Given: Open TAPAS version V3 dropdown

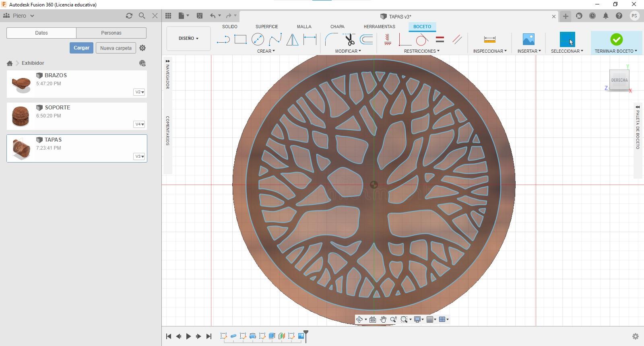Looking at the screenshot, I should (x=139, y=157).
